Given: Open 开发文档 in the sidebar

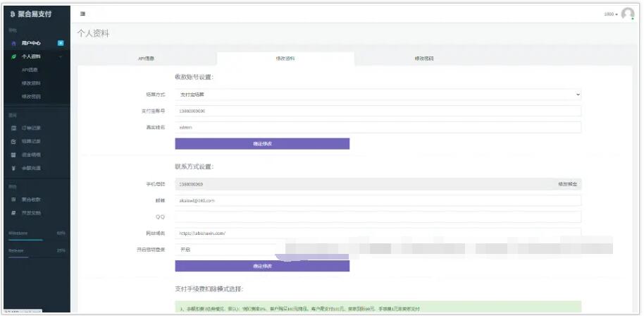Looking at the screenshot, I should coord(31,213).
